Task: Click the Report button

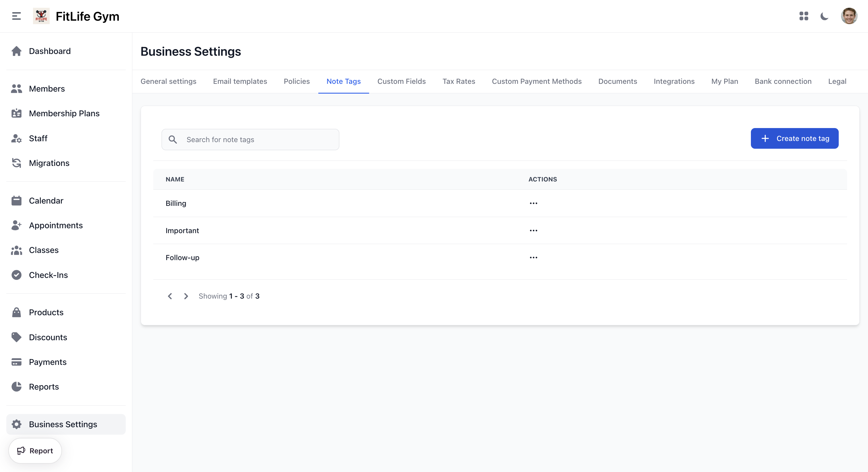Action: tap(35, 450)
